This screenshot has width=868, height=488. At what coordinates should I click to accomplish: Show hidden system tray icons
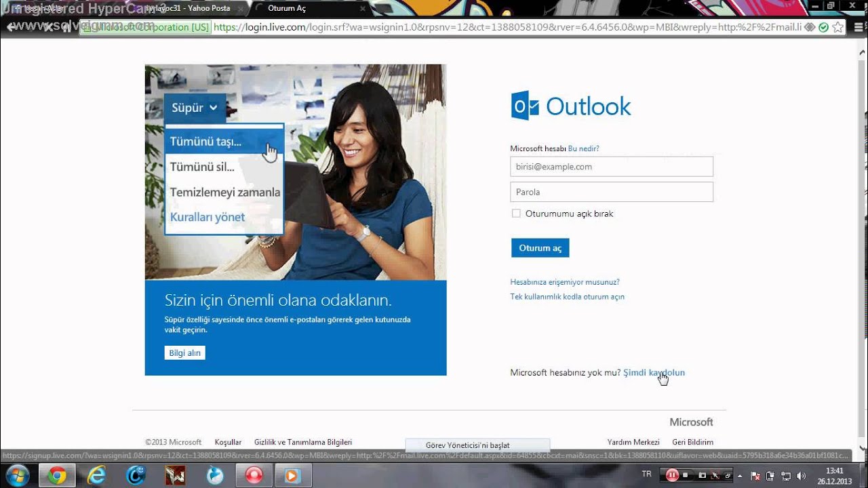[x=740, y=476]
